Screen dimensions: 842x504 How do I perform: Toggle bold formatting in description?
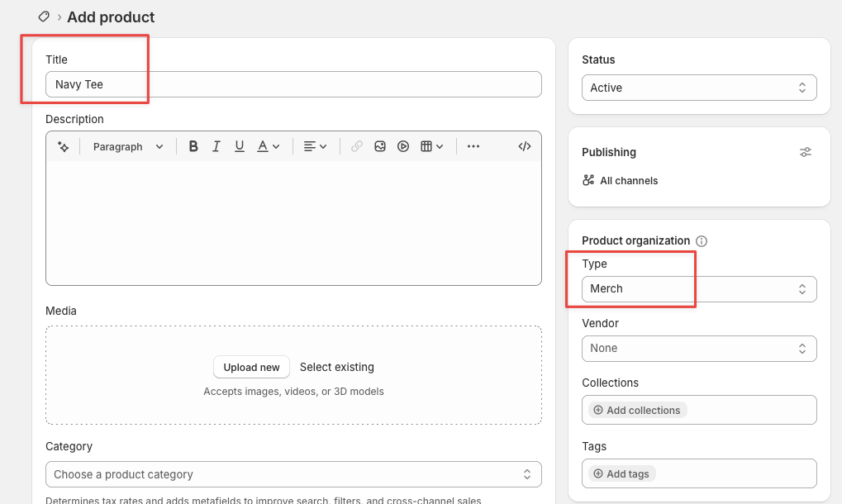tap(193, 146)
